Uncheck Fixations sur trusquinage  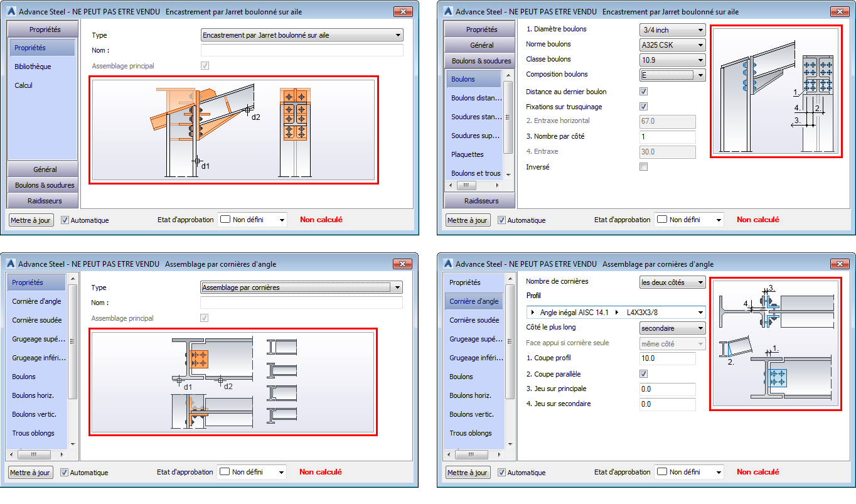(643, 107)
